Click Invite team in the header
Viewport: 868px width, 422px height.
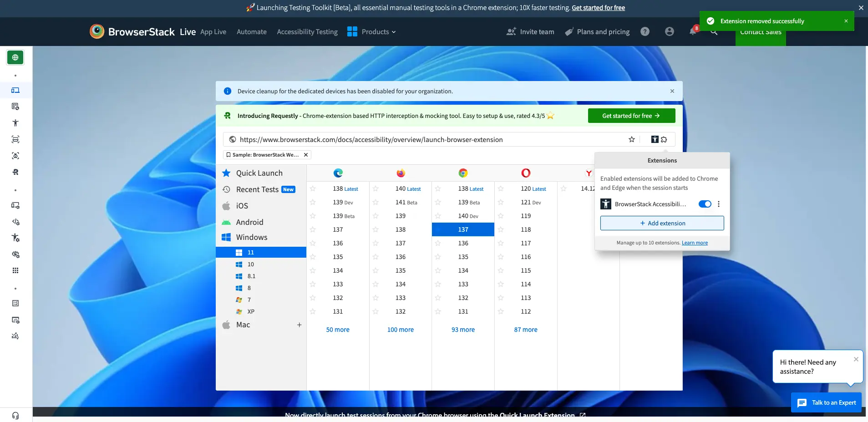coord(530,31)
